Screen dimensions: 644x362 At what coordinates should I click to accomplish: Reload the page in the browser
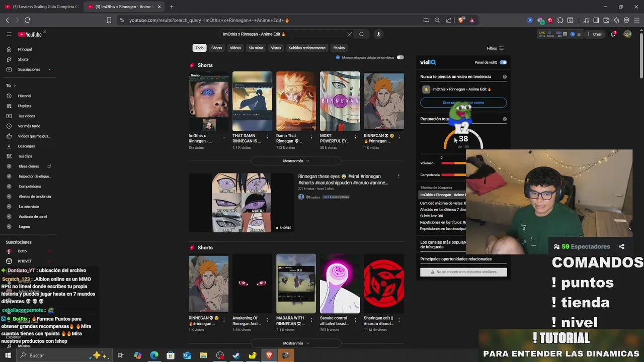(x=27, y=20)
